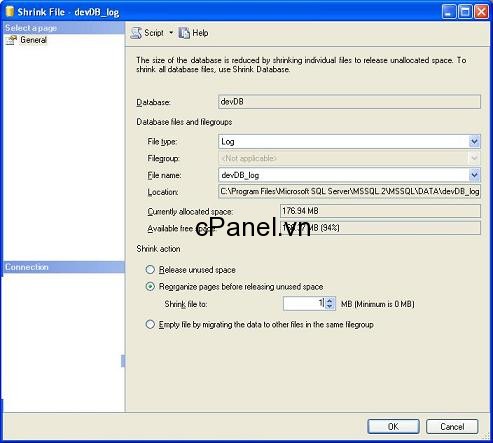Select Release unused space option
Screen dimensions: 493x443
click(x=150, y=269)
